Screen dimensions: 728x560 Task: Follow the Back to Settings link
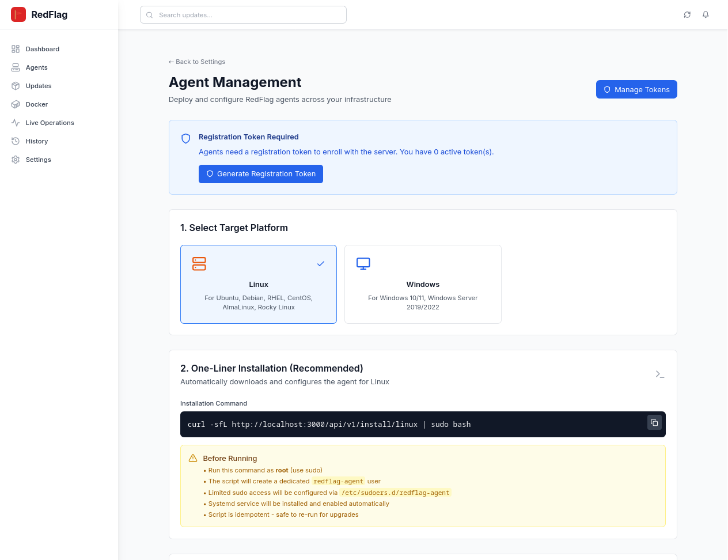pos(197,62)
